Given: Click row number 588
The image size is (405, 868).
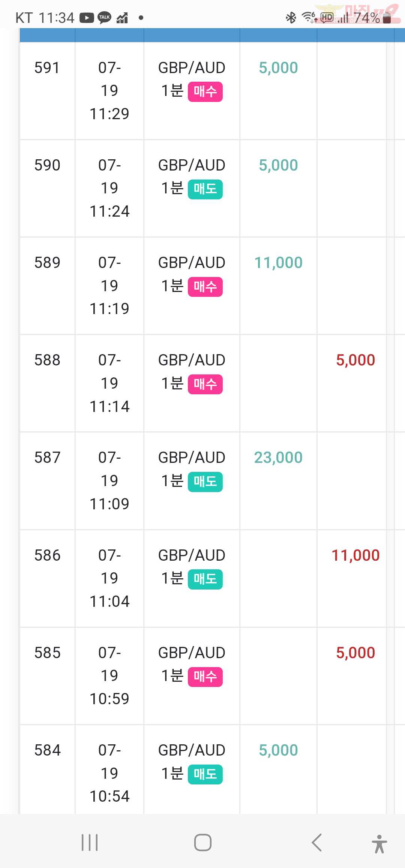Looking at the screenshot, I should click(47, 360).
